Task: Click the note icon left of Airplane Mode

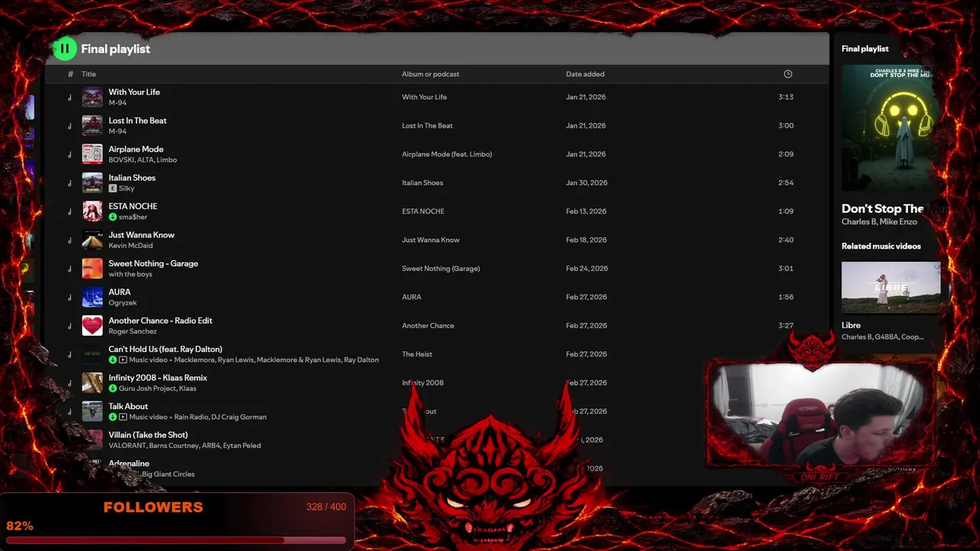Action: (70, 155)
